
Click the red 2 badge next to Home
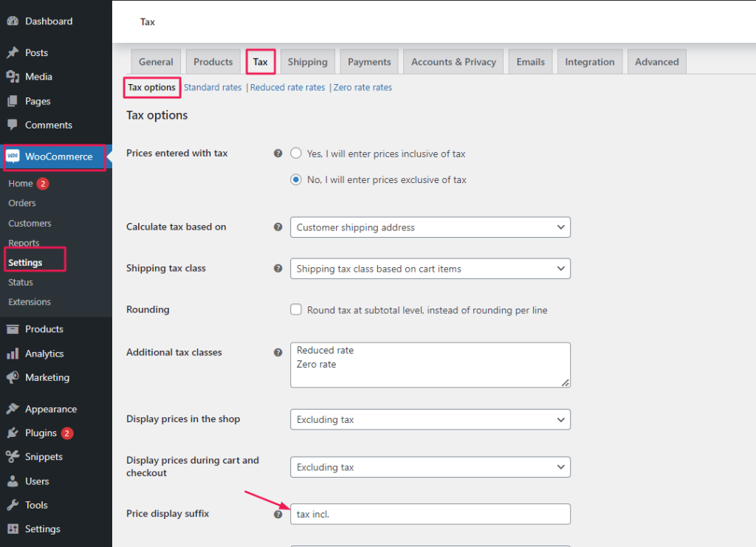coord(43,184)
